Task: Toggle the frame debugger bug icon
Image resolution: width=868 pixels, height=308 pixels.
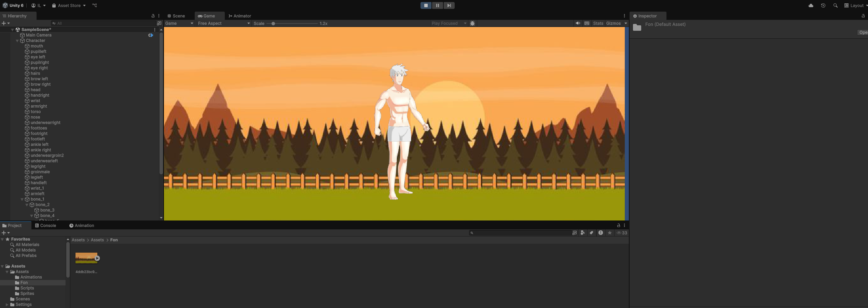Action: (x=472, y=23)
